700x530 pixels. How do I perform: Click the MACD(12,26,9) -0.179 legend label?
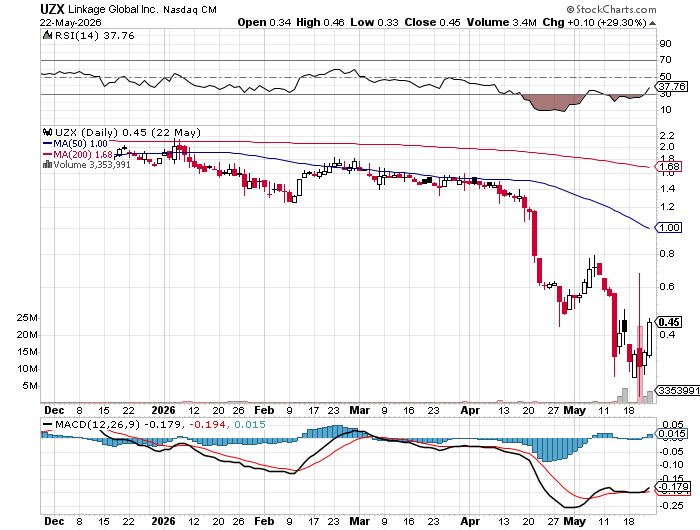118,424
